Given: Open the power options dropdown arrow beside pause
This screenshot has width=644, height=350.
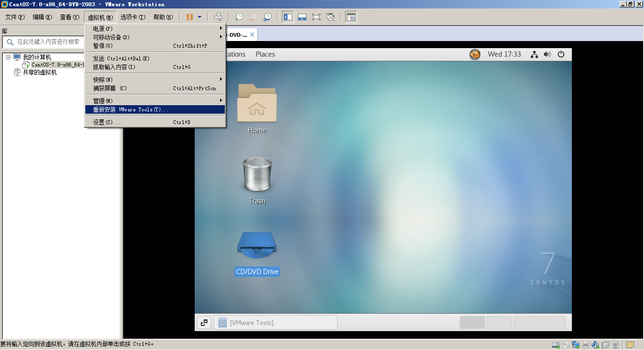Looking at the screenshot, I should tap(199, 17).
